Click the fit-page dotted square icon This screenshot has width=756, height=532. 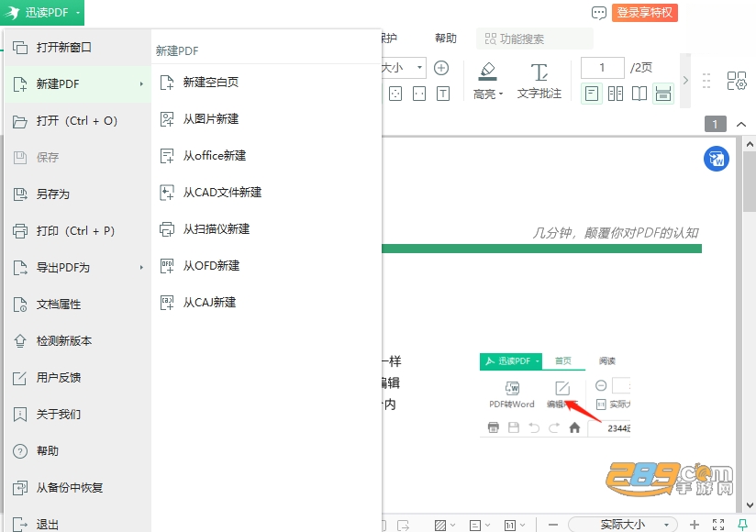(x=395, y=94)
